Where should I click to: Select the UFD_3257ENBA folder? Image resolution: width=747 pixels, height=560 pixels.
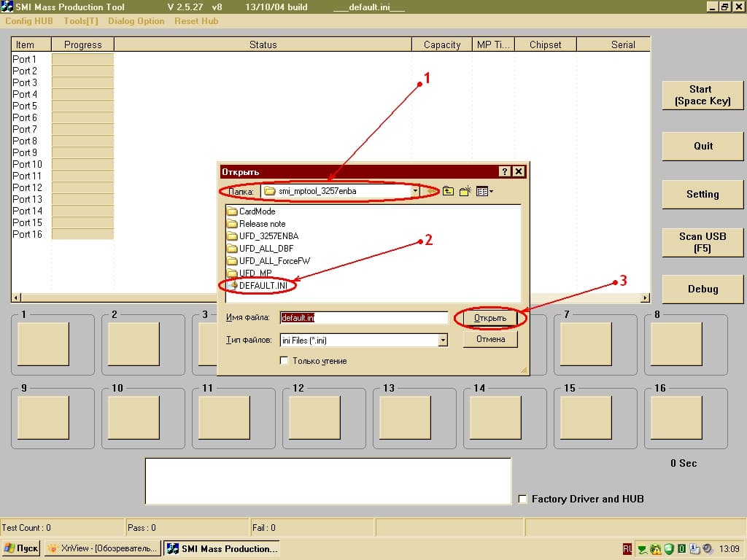[x=263, y=236]
